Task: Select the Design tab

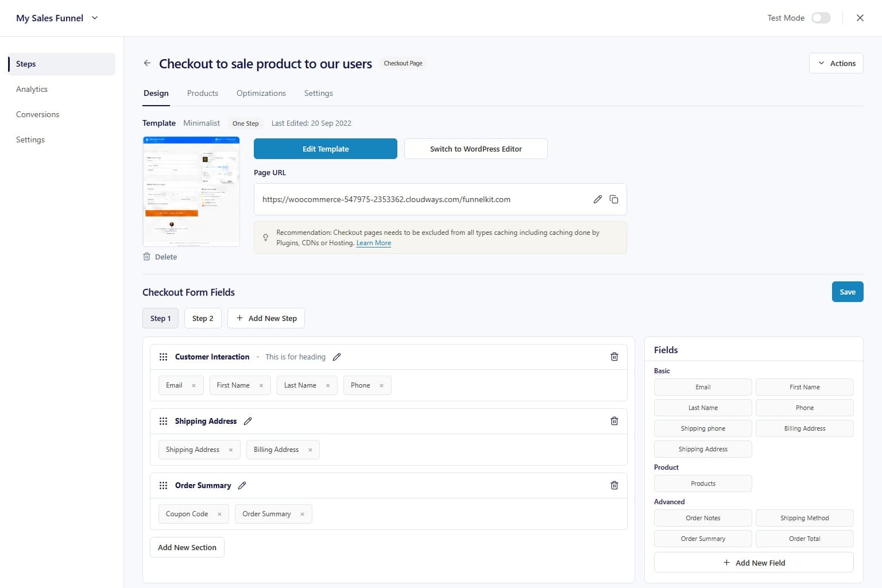Action: click(x=156, y=93)
